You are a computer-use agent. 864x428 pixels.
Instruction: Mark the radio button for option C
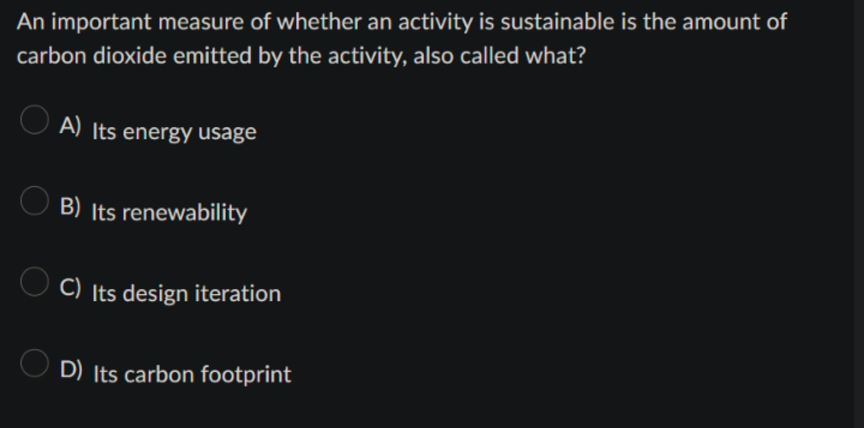pos(34,281)
